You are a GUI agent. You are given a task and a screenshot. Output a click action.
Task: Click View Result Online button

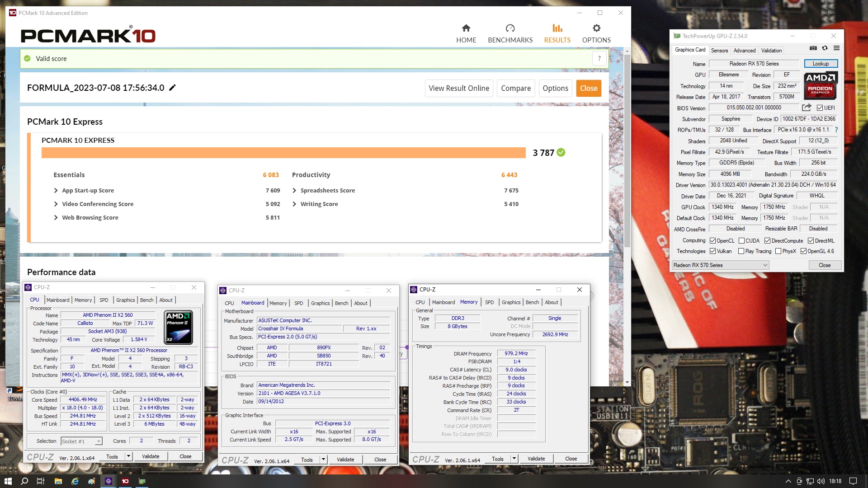click(x=459, y=88)
